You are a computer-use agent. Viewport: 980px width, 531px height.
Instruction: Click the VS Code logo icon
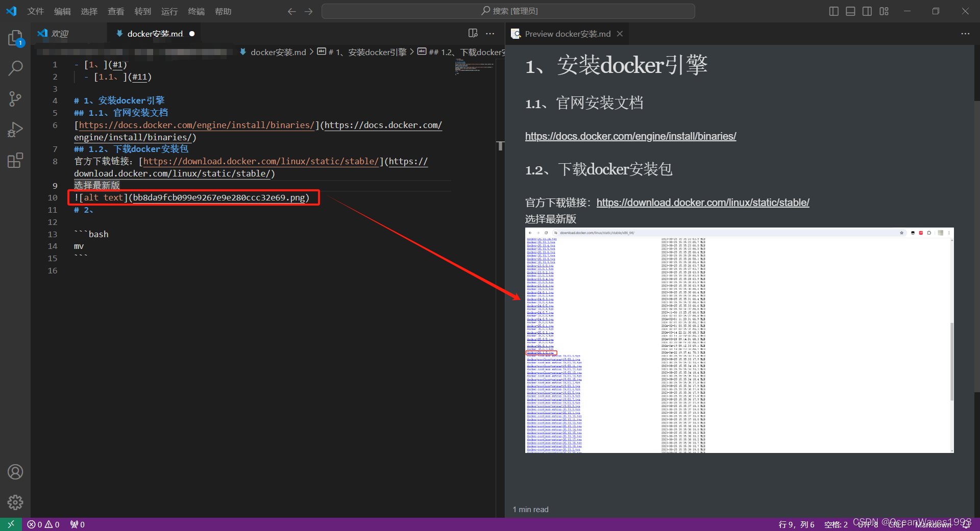11,11
